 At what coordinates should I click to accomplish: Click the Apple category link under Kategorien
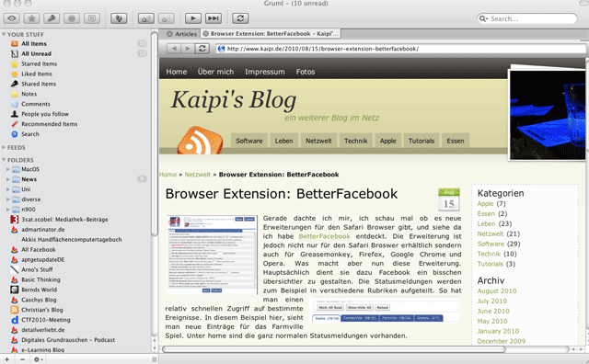click(485, 204)
